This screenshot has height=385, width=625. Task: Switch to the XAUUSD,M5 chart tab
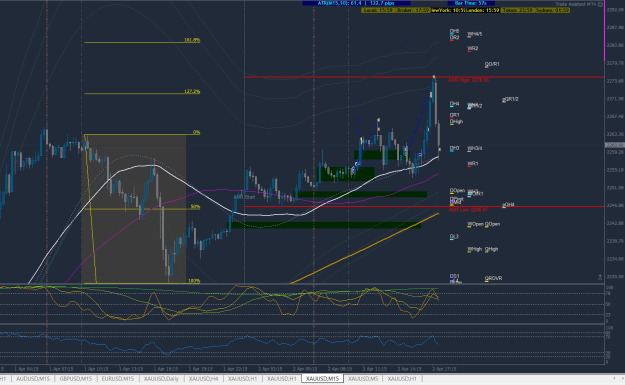pos(363,379)
